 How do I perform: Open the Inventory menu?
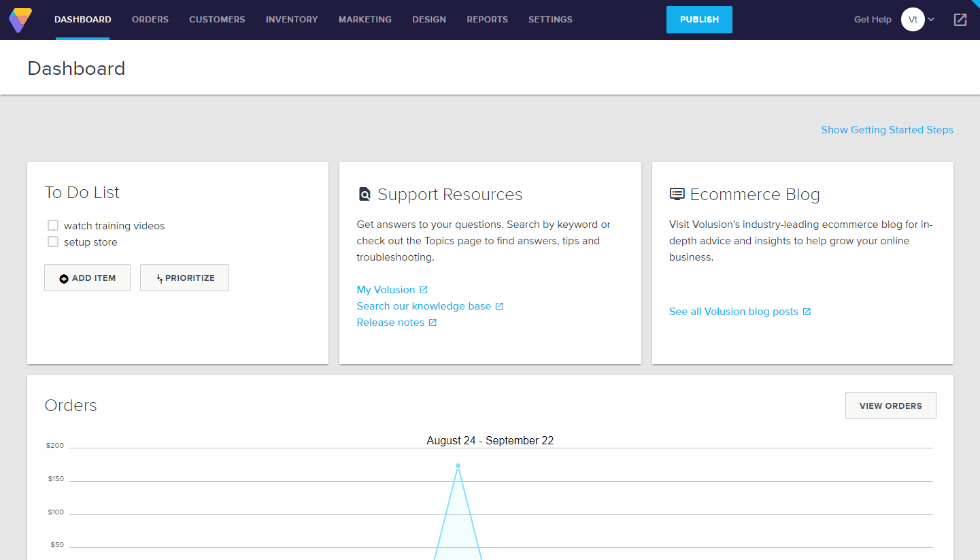(x=292, y=20)
